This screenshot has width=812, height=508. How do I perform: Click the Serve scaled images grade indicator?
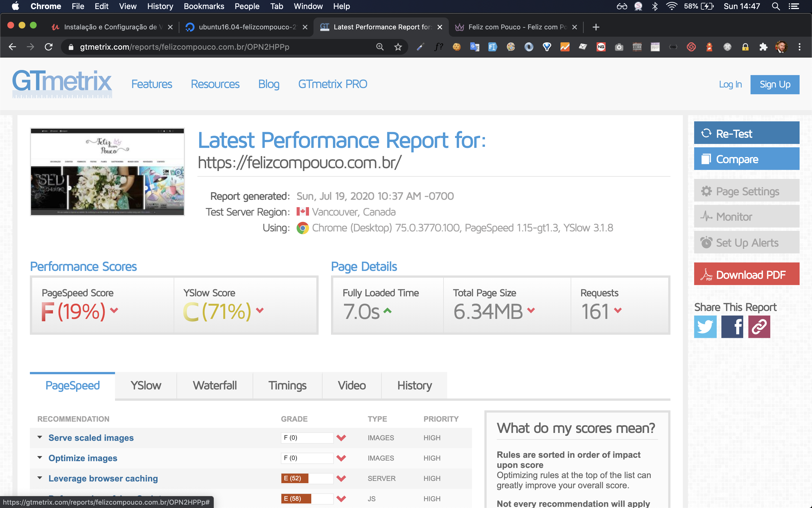click(x=307, y=438)
